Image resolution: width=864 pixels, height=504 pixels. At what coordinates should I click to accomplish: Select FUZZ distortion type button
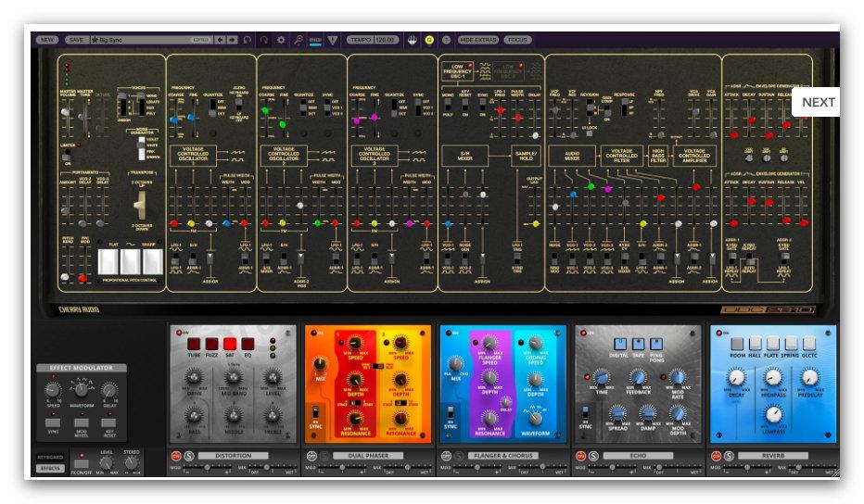[x=211, y=345]
